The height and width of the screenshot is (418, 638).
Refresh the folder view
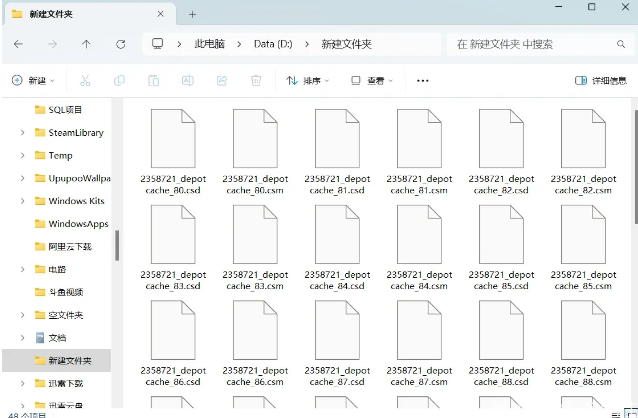[x=120, y=44]
